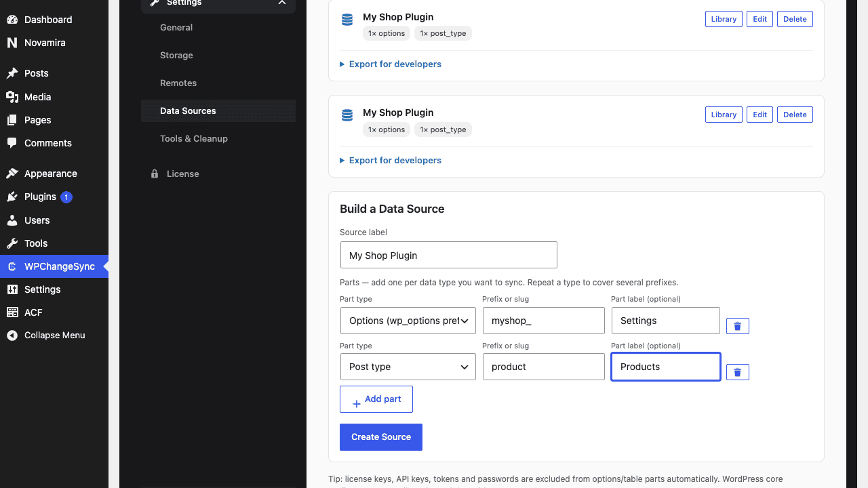868x488 pixels.
Task: Open the Options part type dropdown
Action: [408, 321]
